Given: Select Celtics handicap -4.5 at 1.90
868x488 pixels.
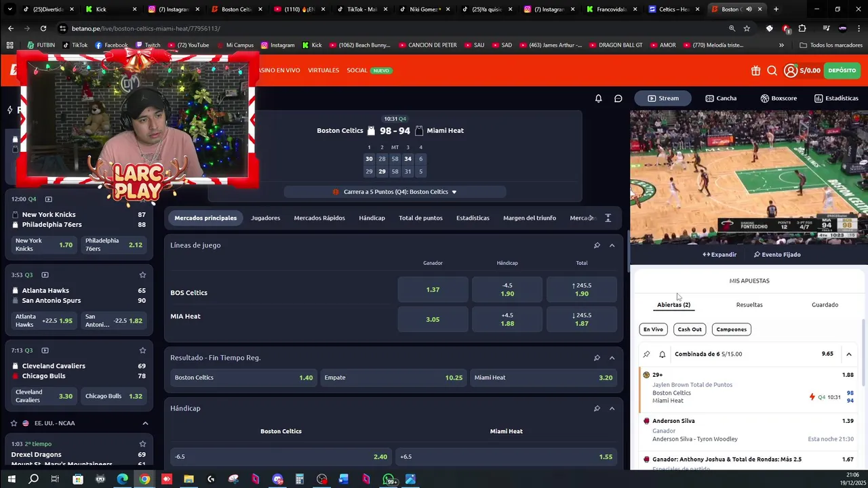Looking at the screenshot, I should (x=507, y=289).
